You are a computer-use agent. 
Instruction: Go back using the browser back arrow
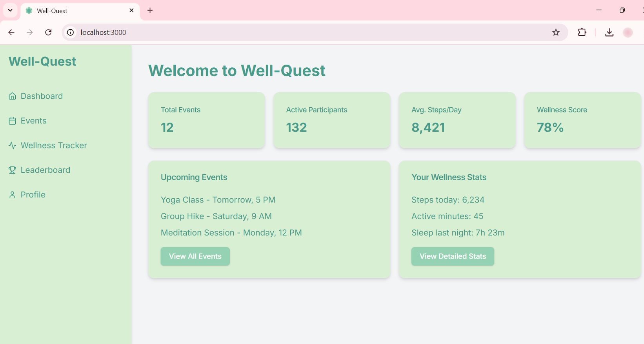coord(11,33)
